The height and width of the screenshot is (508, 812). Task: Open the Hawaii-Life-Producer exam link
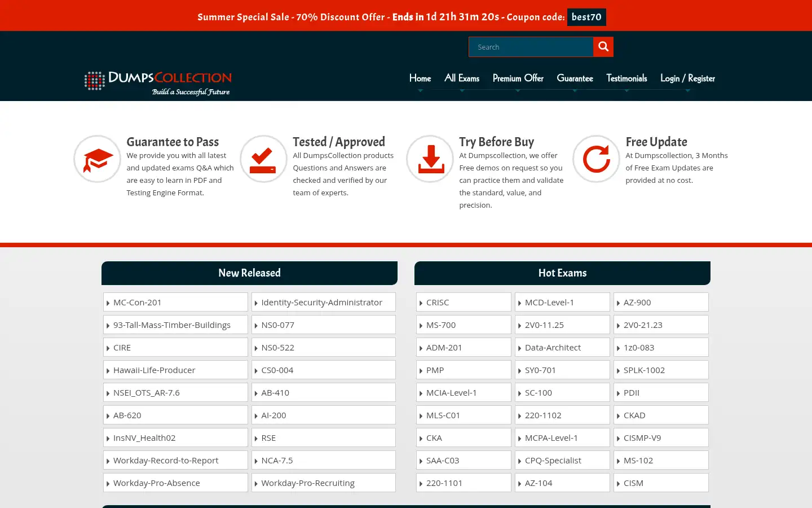(175, 370)
